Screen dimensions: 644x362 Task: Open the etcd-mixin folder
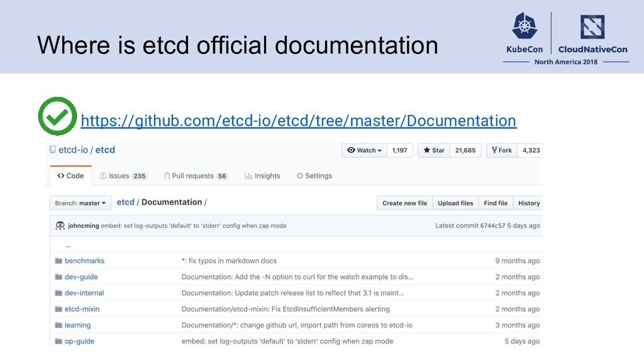pos(82,309)
